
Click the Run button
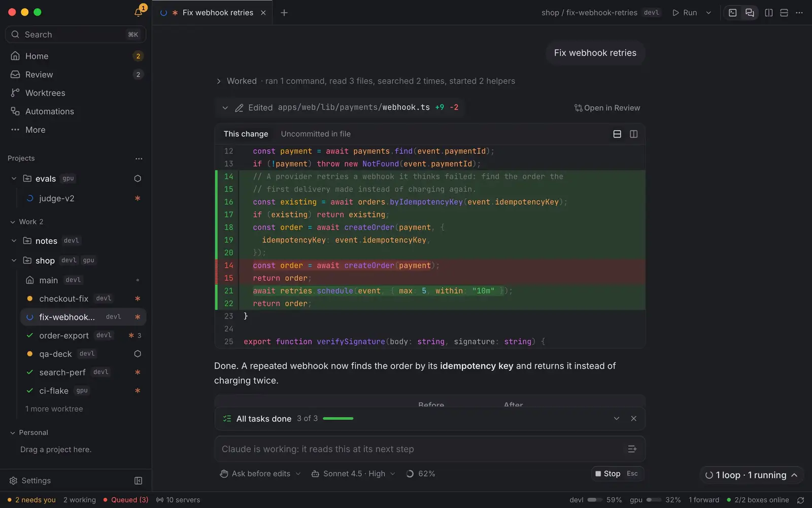point(685,13)
